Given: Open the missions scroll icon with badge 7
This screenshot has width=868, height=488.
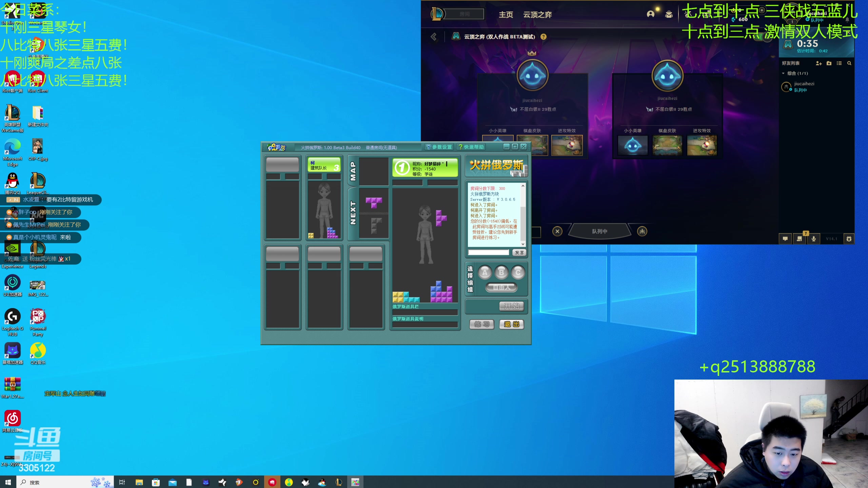Looking at the screenshot, I should 799,239.
